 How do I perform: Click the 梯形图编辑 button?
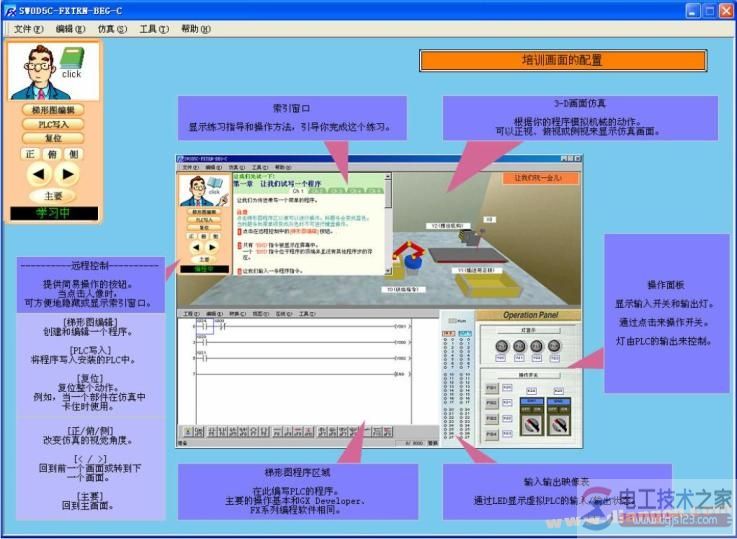[x=53, y=110]
